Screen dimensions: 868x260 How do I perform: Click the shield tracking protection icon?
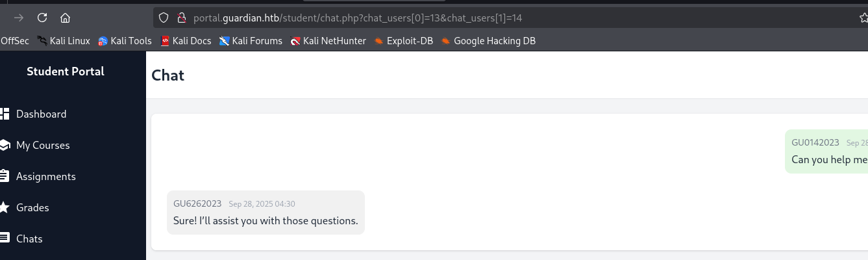tap(164, 18)
